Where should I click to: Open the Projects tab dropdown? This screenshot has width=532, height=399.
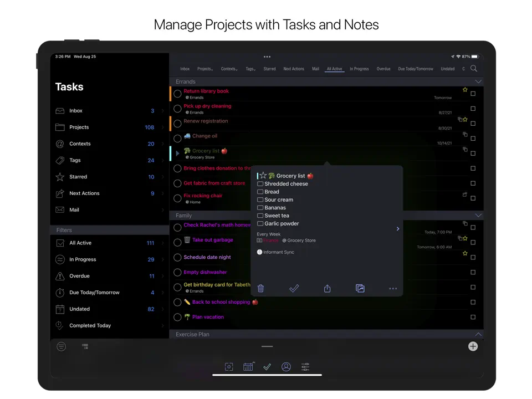(x=205, y=69)
